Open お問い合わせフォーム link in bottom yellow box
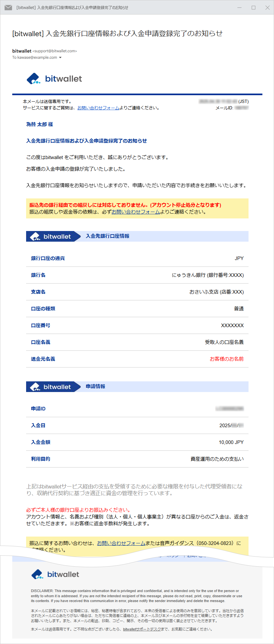This screenshot has height=644, width=274. coord(121,543)
